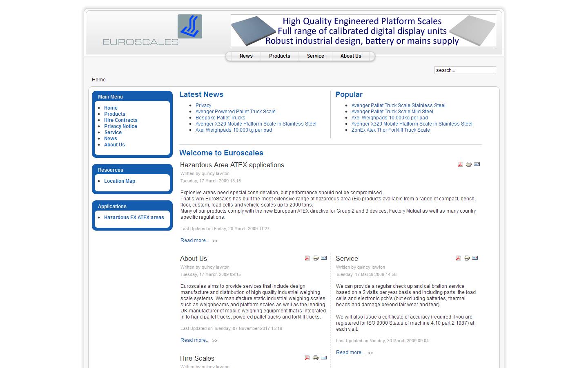Select the email icon beside the ATEX article
This screenshot has width=588, height=368.
pyautogui.click(x=477, y=164)
